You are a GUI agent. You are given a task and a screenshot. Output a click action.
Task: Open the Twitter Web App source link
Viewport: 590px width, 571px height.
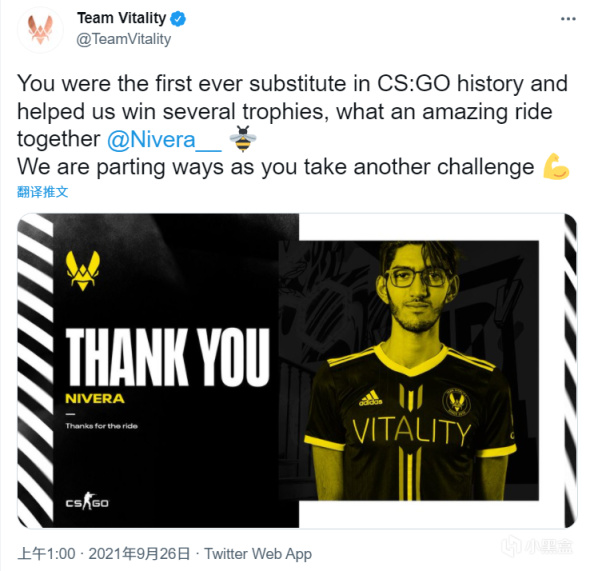click(258, 554)
